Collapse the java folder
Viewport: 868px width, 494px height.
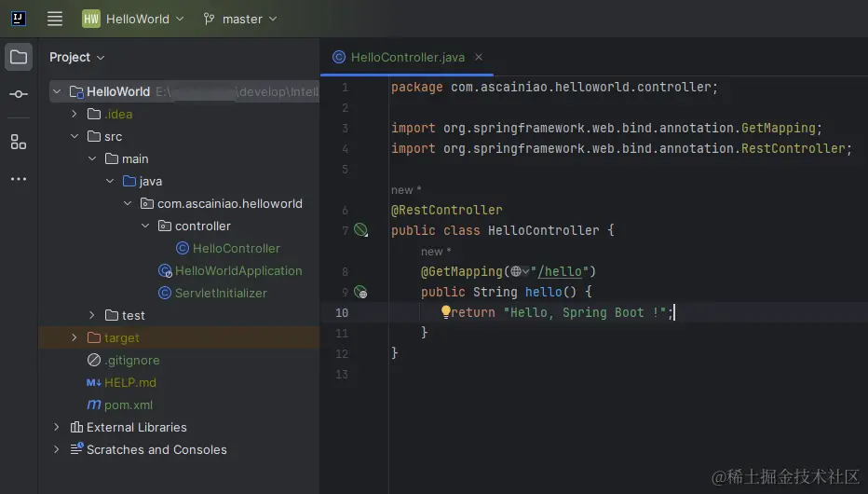110,181
